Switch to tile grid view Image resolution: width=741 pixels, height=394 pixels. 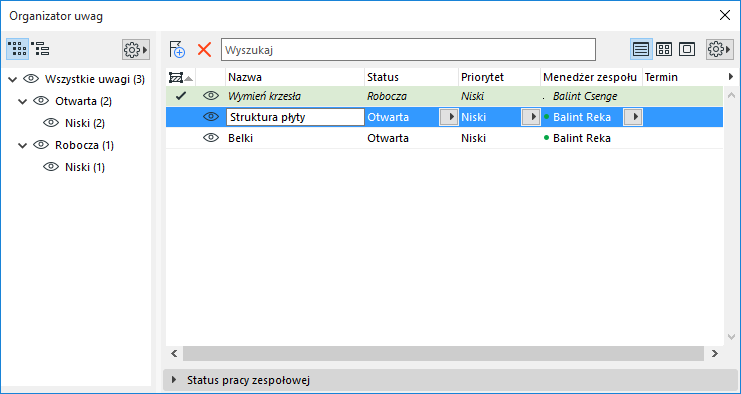coord(664,49)
